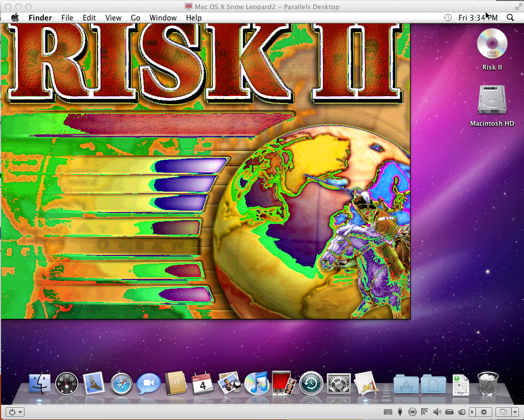The image size is (524, 420).
Task: Open the Documents folder stack in Dock
Action: (x=433, y=384)
